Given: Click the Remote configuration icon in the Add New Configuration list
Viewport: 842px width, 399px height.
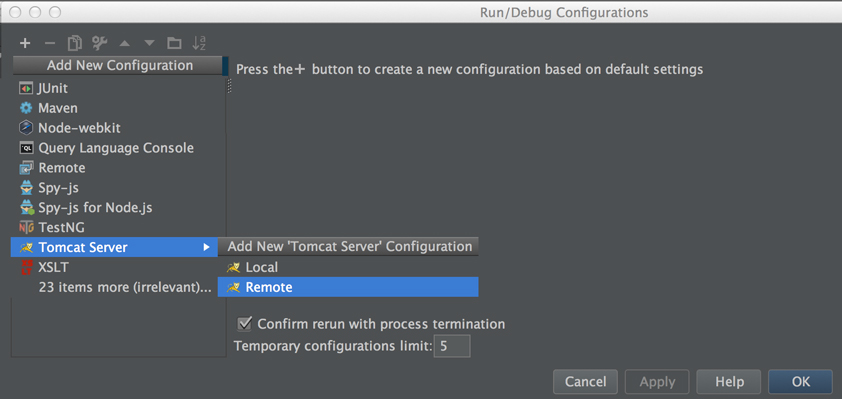Looking at the screenshot, I should (x=26, y=168).
